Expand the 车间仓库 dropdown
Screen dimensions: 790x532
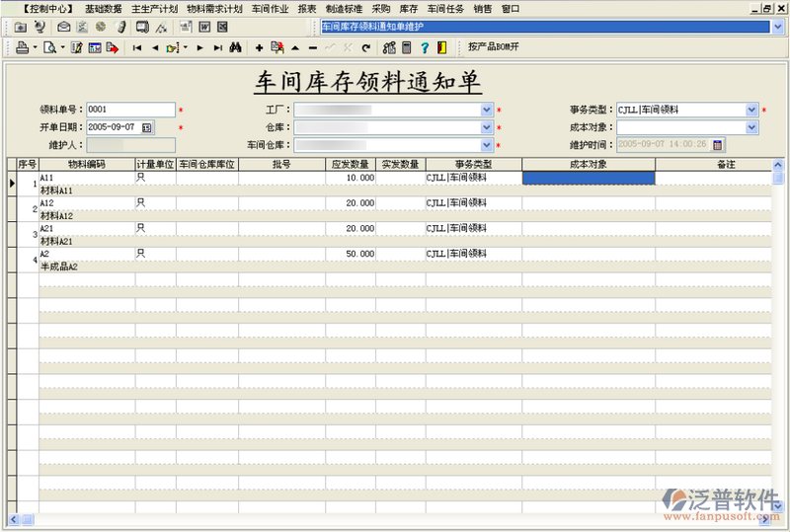tap(487, 145)
